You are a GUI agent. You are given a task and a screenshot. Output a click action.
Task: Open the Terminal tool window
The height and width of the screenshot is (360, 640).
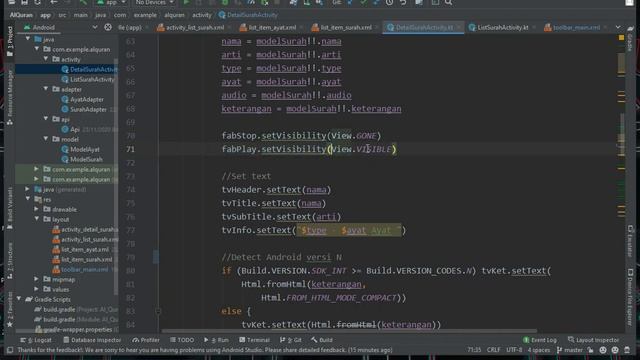point(254,340)
